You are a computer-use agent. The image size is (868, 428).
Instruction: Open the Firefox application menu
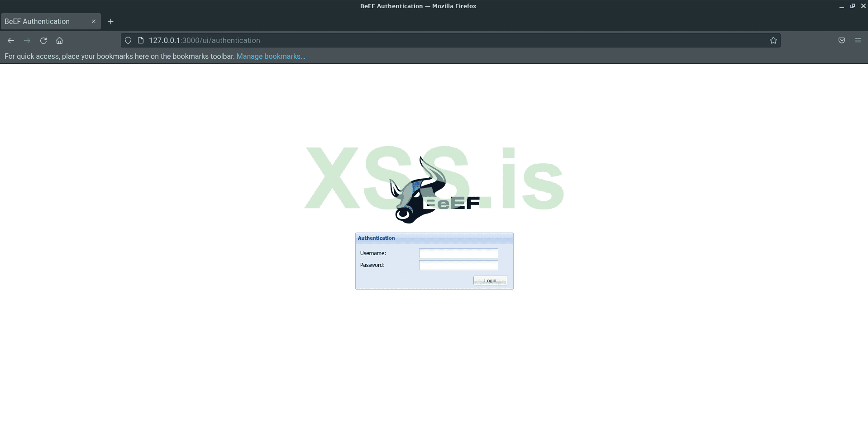(858, 41)
